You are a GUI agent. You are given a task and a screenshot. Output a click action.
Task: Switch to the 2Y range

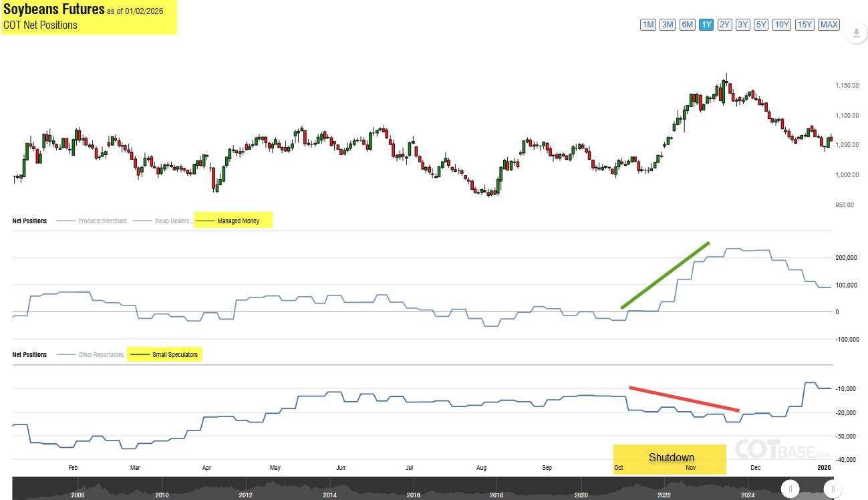click(725, 25)
